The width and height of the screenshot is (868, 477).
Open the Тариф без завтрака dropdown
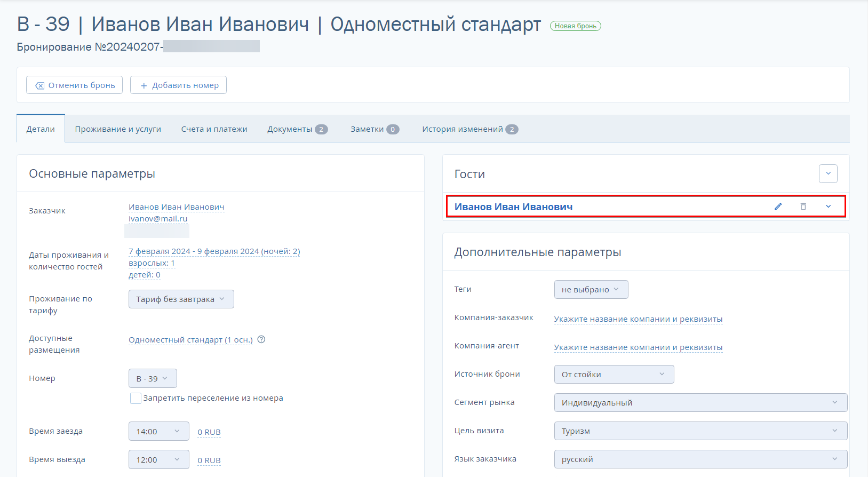[181, 299]
